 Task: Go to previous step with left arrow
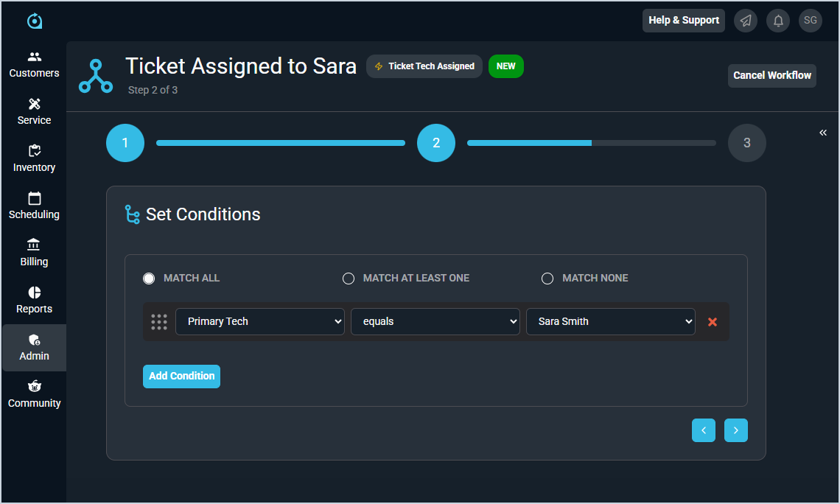click(704, 430)
